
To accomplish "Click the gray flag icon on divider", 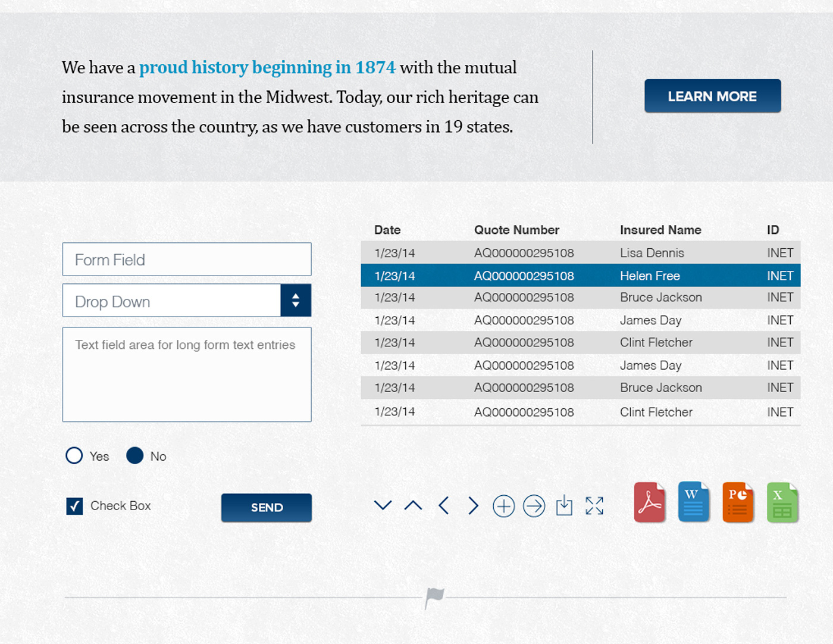I will pyautogui.click(x=434, y=598).
